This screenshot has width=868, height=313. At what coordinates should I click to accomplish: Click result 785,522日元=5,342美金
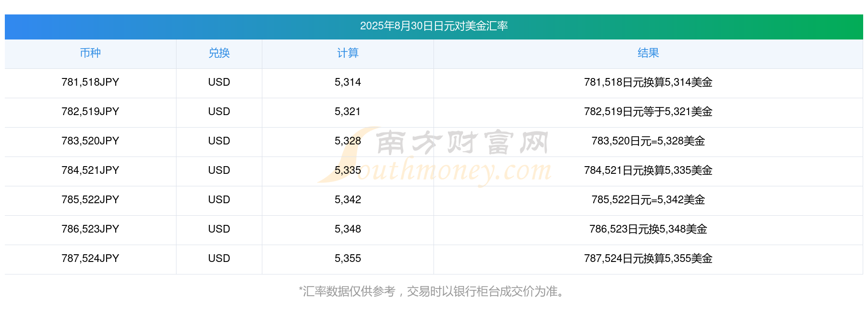tap(648, 200)
